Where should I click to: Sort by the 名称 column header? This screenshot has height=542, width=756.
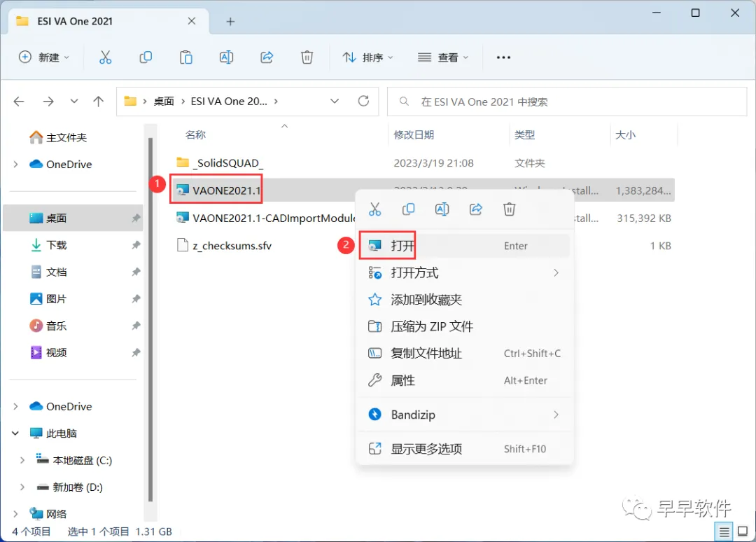[x=195, y=135]
